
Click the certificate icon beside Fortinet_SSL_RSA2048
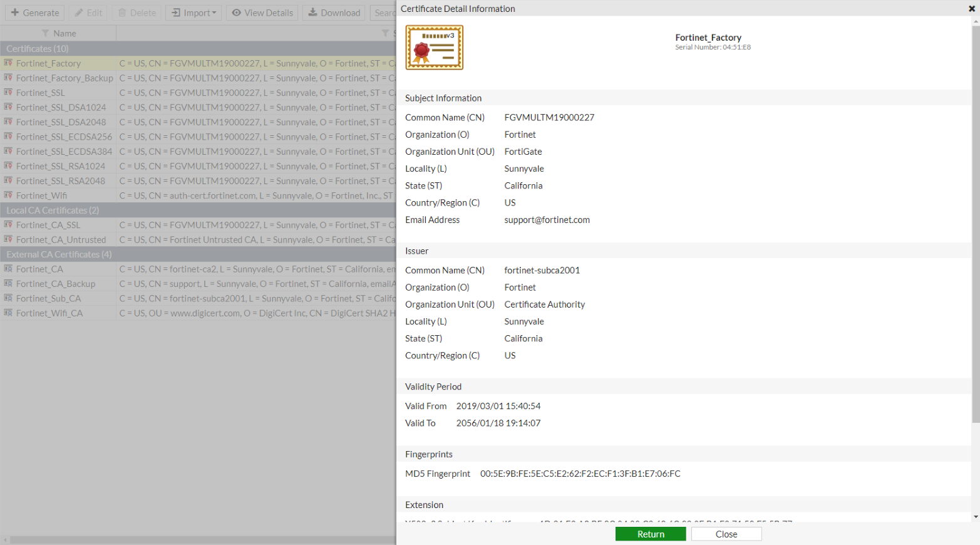tap(8, 180)
